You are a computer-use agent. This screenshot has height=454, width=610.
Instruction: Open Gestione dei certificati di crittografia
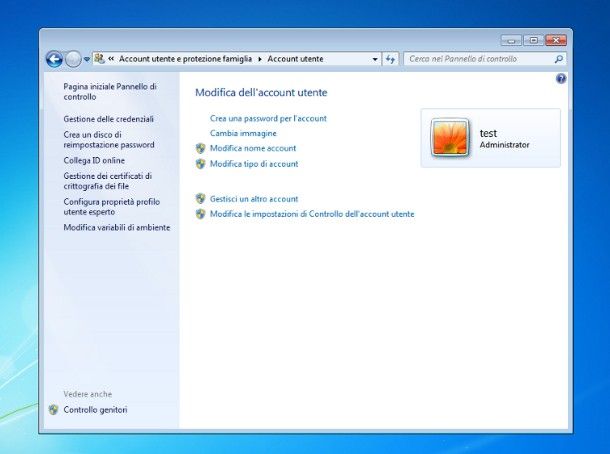pos(107,181)
